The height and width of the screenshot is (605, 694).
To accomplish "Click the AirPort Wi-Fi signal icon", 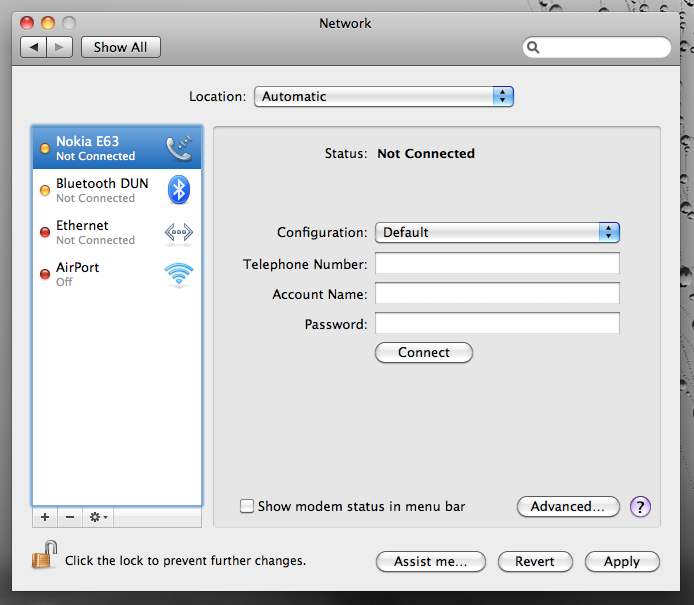I will click(x=179, y=274).
